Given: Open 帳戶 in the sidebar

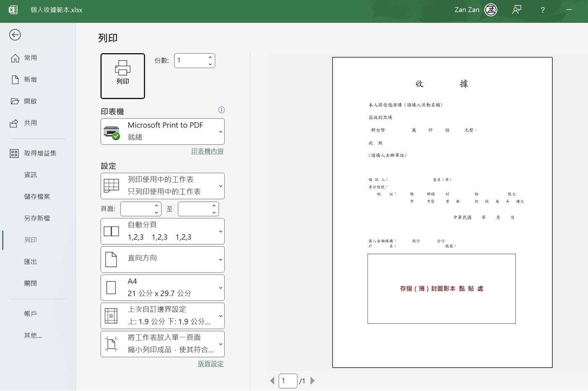Looking at the screenshot, I should [x=31, y=314].
